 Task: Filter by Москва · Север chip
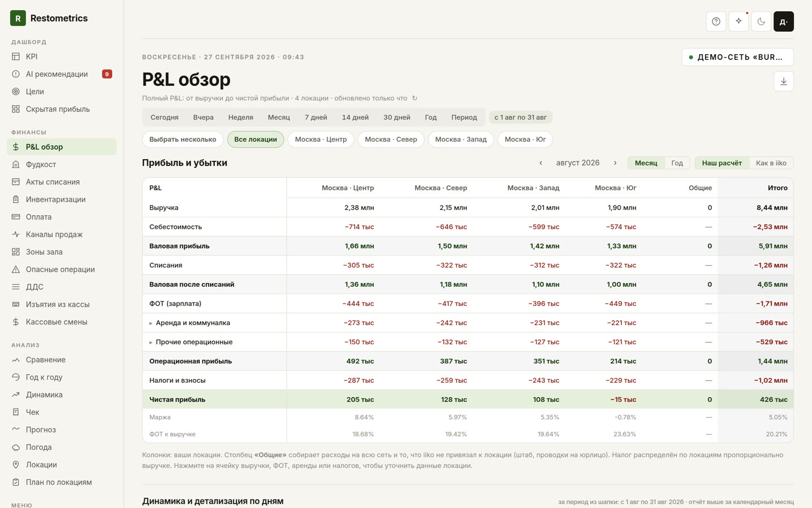pos(391,139)
